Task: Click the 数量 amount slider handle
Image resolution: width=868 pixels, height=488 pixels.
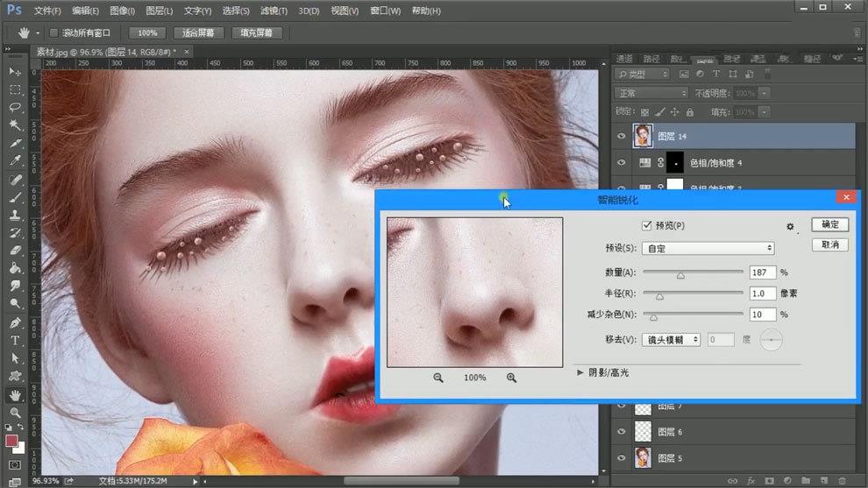Action: click(x=680, y=275)
